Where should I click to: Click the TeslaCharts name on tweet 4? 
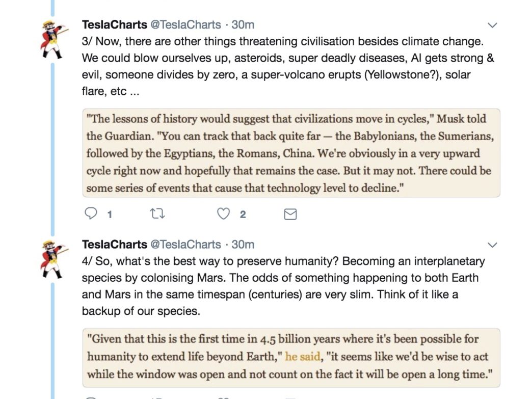(x=114, y=244)
